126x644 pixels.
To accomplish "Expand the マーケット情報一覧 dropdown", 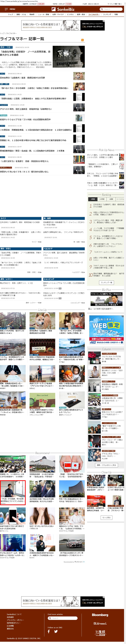I will pos(115,4).
